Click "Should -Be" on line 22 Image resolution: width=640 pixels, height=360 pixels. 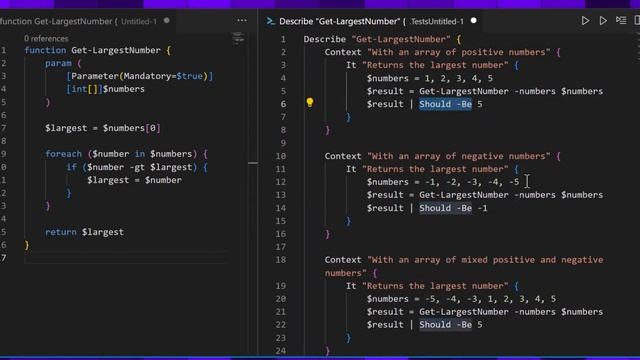pyautogui.click(x=445, y=325)
